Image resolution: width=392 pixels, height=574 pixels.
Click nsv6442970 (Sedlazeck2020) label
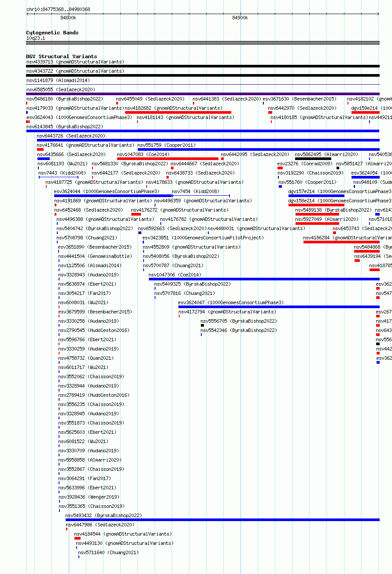pyautogui.click(x=303, y=108)
